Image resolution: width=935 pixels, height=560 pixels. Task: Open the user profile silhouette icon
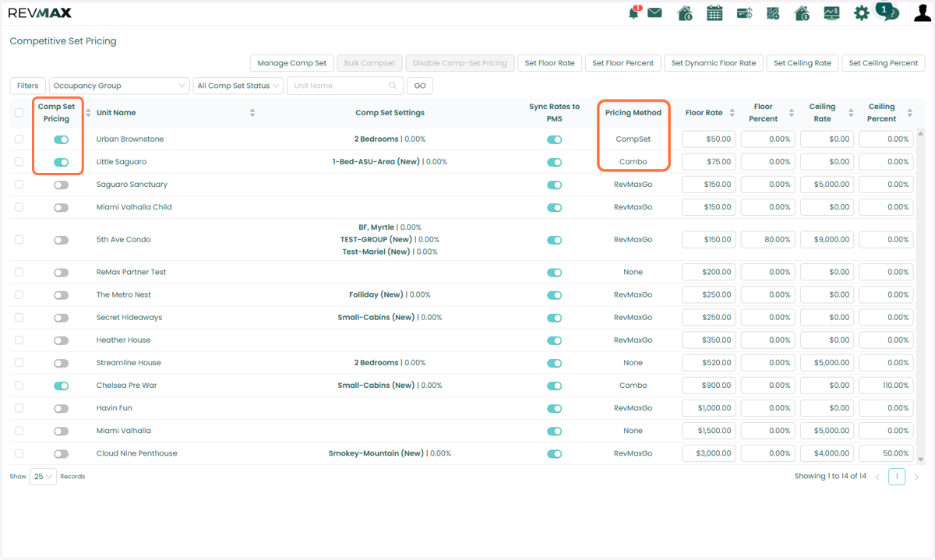[x=922, y=13]
